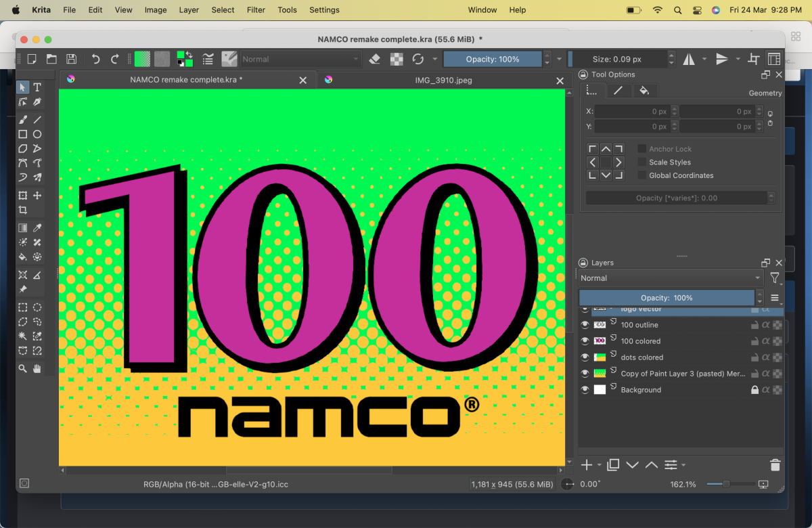
Task: Select the Elliptical Selection tool
Action: 37,307
